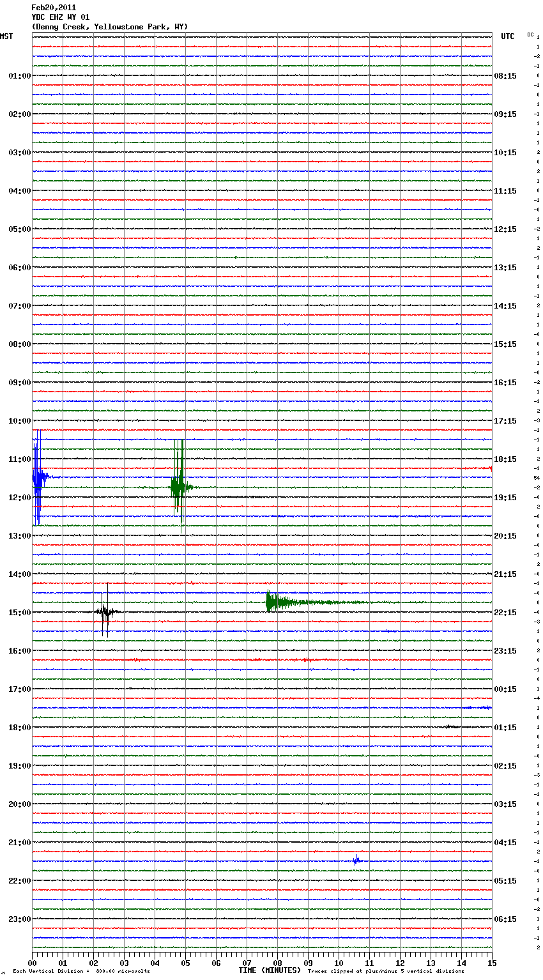Click minute tick "00" on bottom axis

32,963
